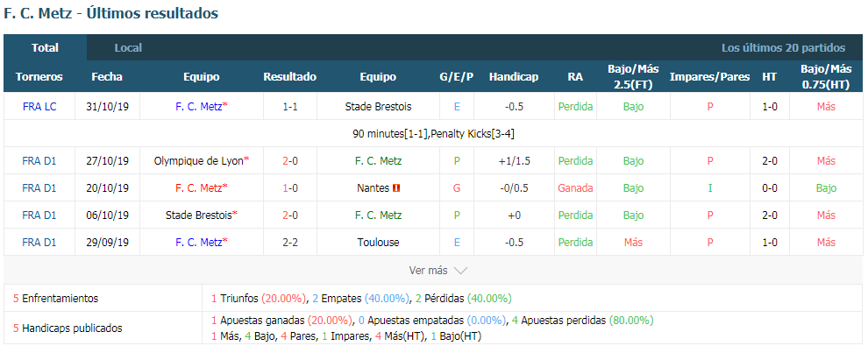868x346 pixels.
Task: Click the Handicap column header
Action: 513,77
